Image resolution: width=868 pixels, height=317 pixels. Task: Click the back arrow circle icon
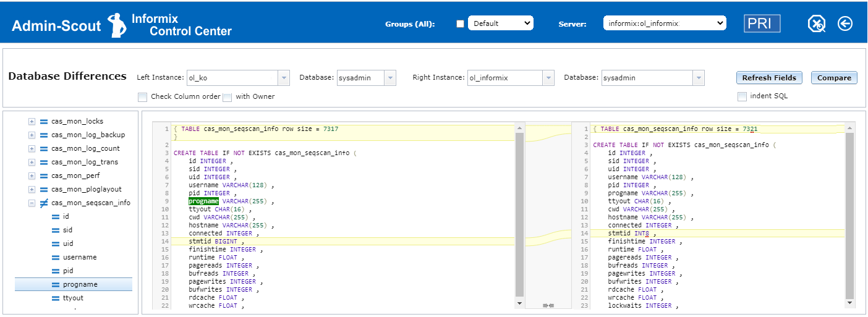pyautogui.click(x=845, y=23)
